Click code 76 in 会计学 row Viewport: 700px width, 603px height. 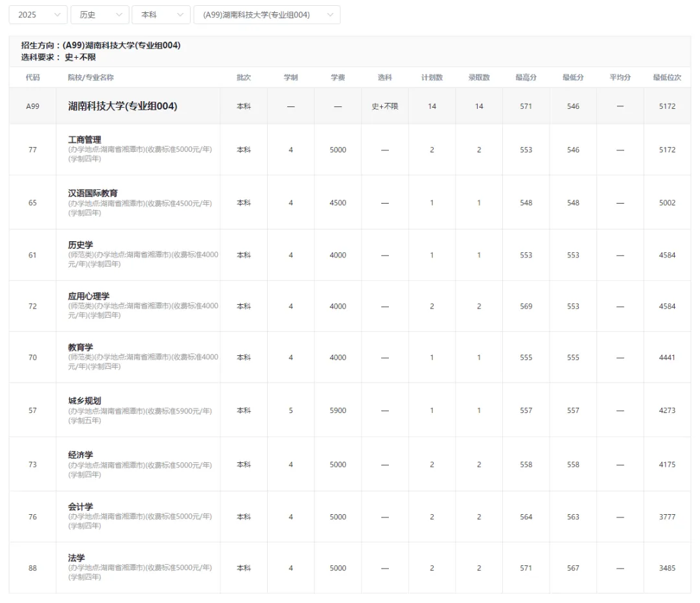pyautogui.click(x=32, y=517)
